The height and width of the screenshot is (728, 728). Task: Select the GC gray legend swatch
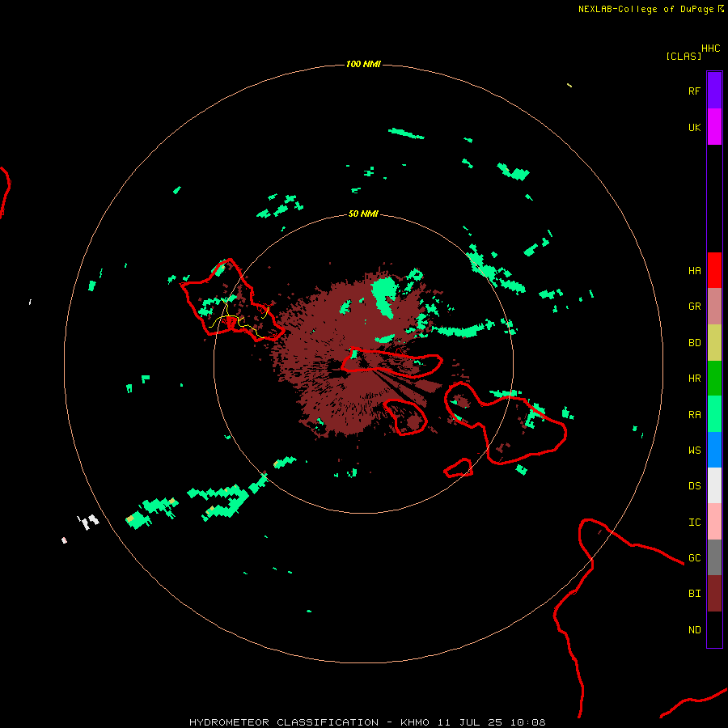pyautogui.click(x=714, y=557)
